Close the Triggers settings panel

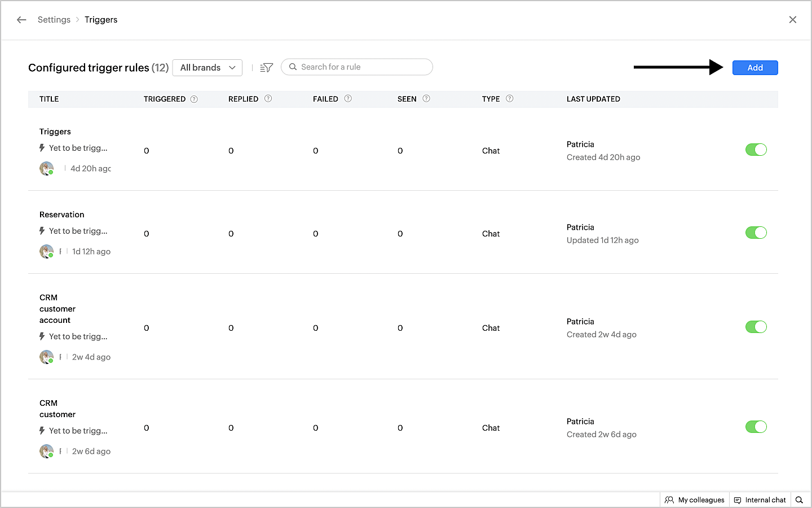coord(793,20)
